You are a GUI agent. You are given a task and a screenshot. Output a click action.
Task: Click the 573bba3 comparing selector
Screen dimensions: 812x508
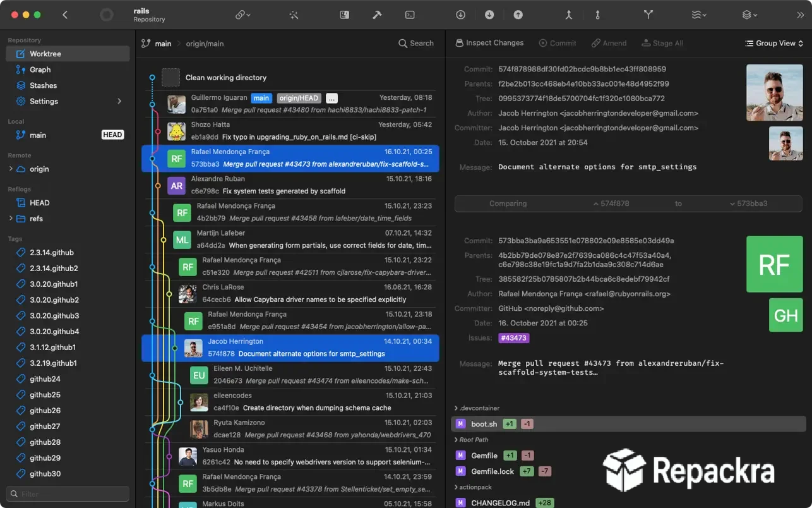tap(748, 203)
